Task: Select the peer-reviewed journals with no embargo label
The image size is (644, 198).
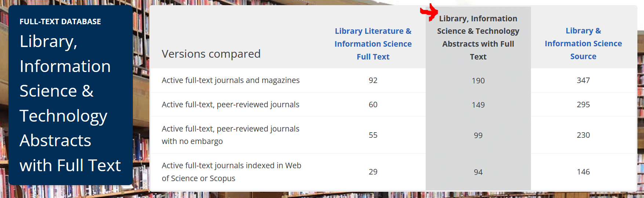Action: (x=230, y=135)
